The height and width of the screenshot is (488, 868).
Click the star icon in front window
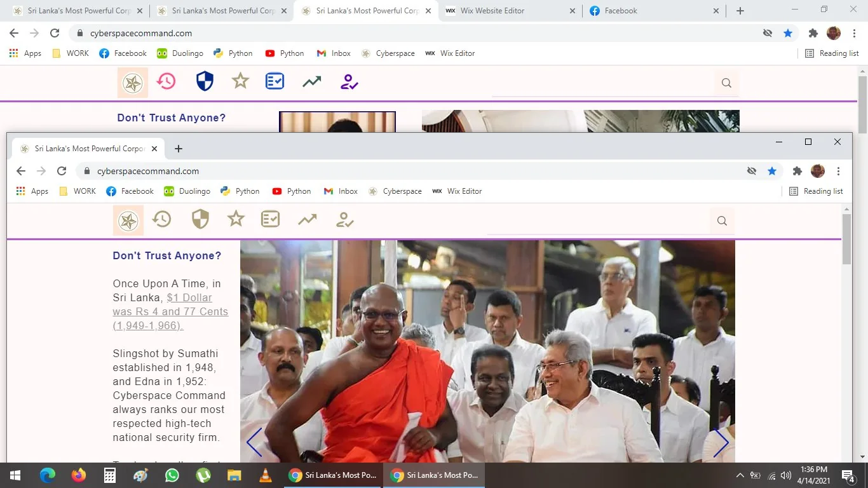[x=236, y=219]
